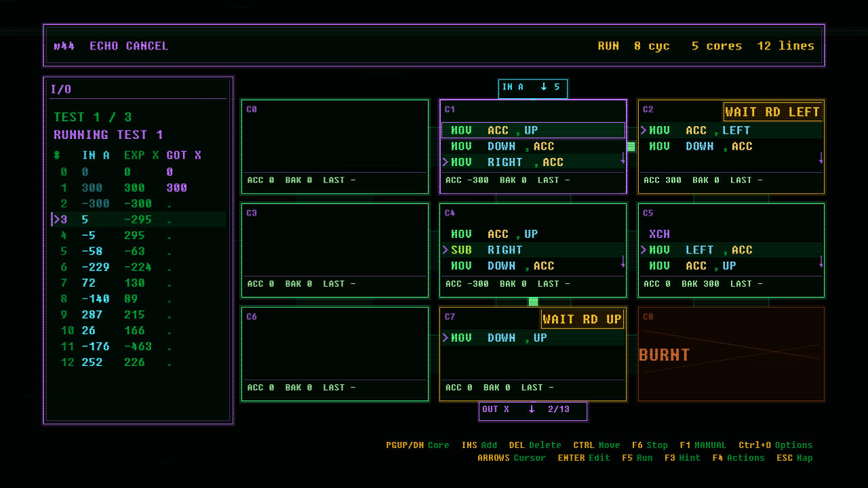Click the OUT X output port label
This screenshot has width=868, height=488.
533,410
